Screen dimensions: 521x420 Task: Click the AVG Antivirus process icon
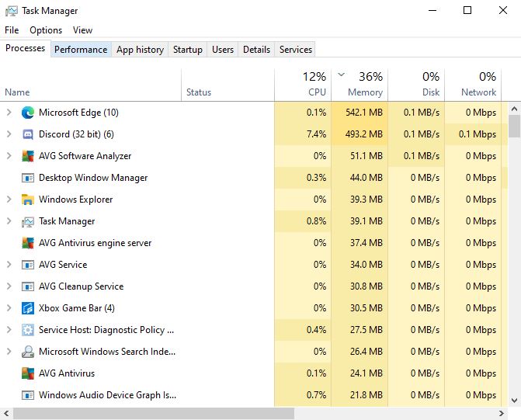(28, 373)
